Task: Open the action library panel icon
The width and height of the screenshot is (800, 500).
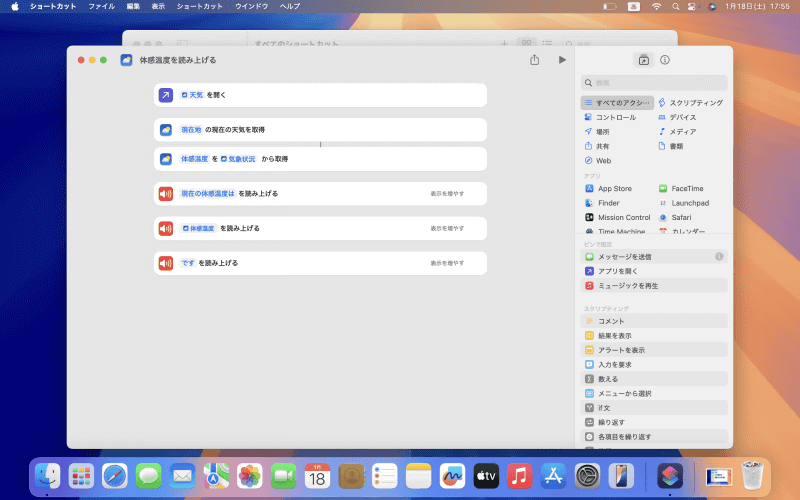Action: tap(643, 60)
